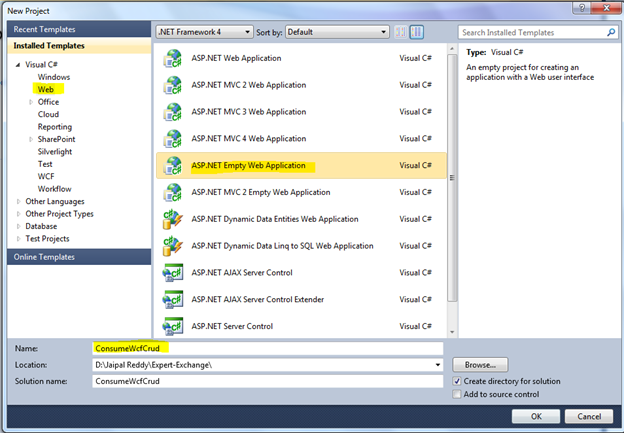The width and height of the screenshot is (624, 433).
Task: Open the Recent Templates section
Action: click(x=79, y=29)
